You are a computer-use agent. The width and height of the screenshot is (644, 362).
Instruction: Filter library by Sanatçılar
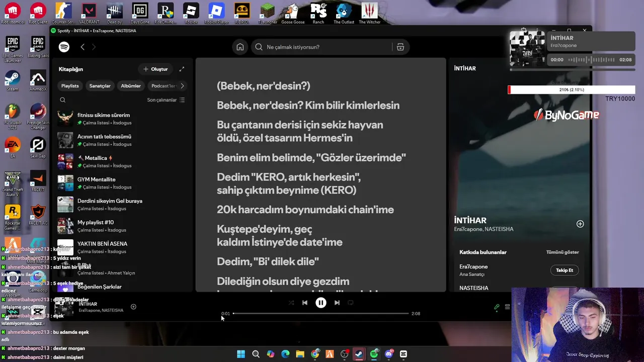[x=100, y=86]
